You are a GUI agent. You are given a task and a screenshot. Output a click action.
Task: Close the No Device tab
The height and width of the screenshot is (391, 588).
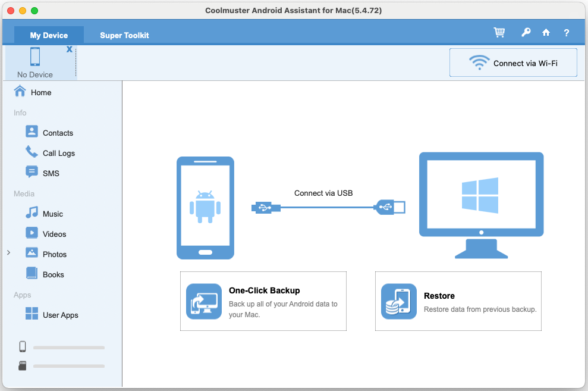[70, 50]
